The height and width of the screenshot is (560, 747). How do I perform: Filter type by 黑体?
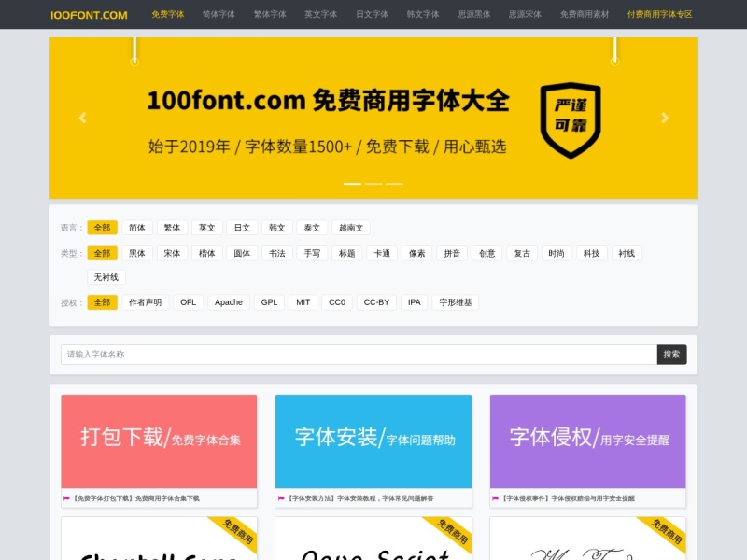point(137,253)
